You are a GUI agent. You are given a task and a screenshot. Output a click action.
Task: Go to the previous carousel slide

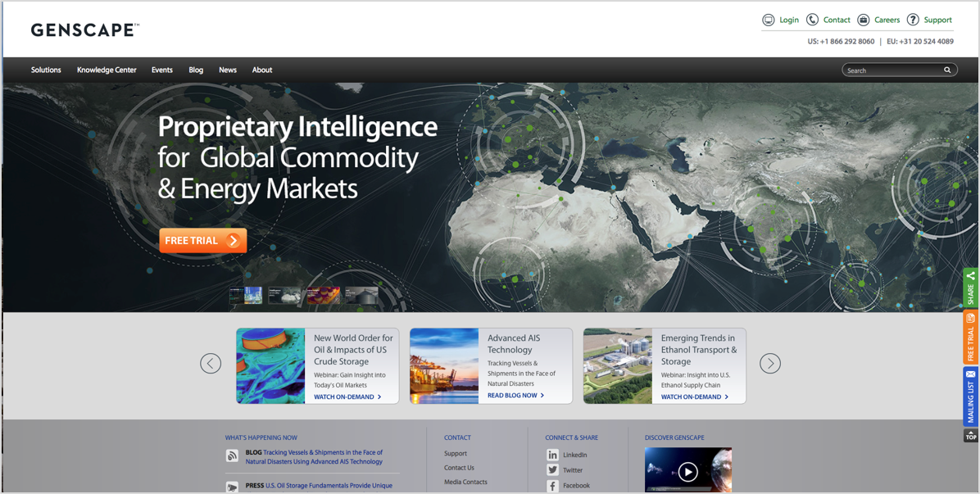211,364
